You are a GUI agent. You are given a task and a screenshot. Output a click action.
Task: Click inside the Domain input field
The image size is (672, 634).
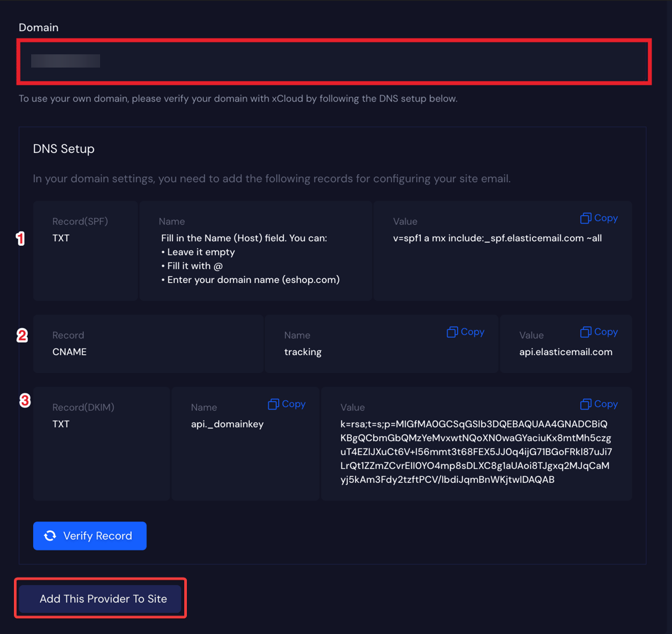pos(265,61)
